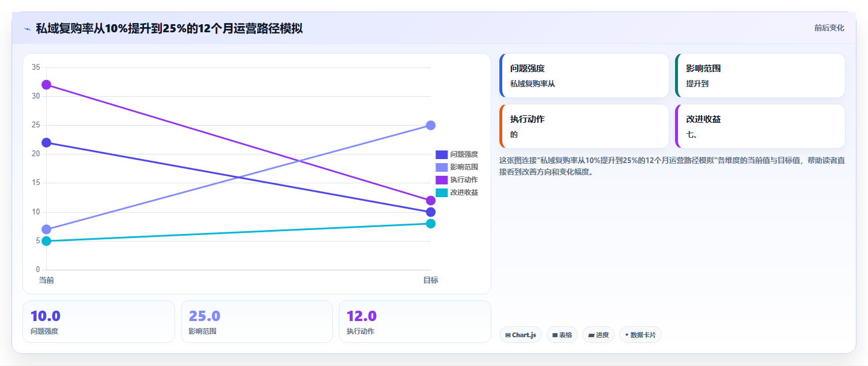Select the 改进收益 data point at 目标 (8)

(x=431, y=224)
